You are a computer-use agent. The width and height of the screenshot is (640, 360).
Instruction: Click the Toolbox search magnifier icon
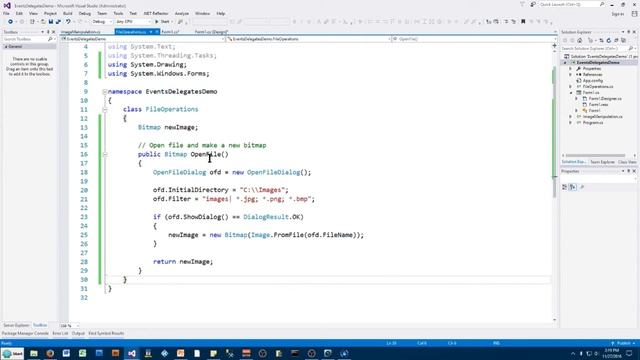(x=50, y=39)
